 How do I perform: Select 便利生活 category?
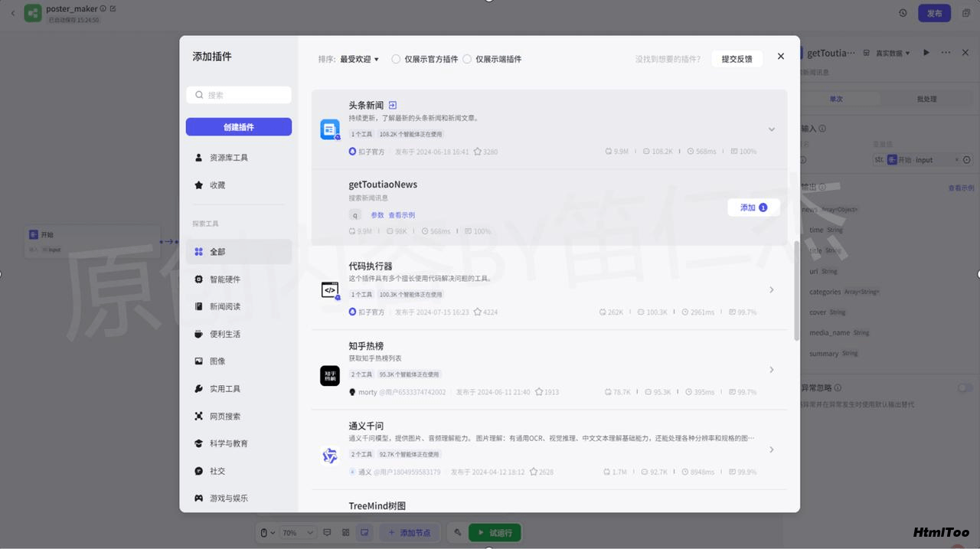[x=239, y=334]
